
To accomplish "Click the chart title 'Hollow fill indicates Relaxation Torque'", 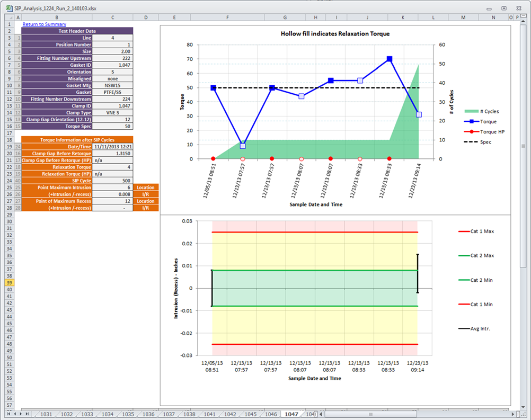I will [335, 33].
